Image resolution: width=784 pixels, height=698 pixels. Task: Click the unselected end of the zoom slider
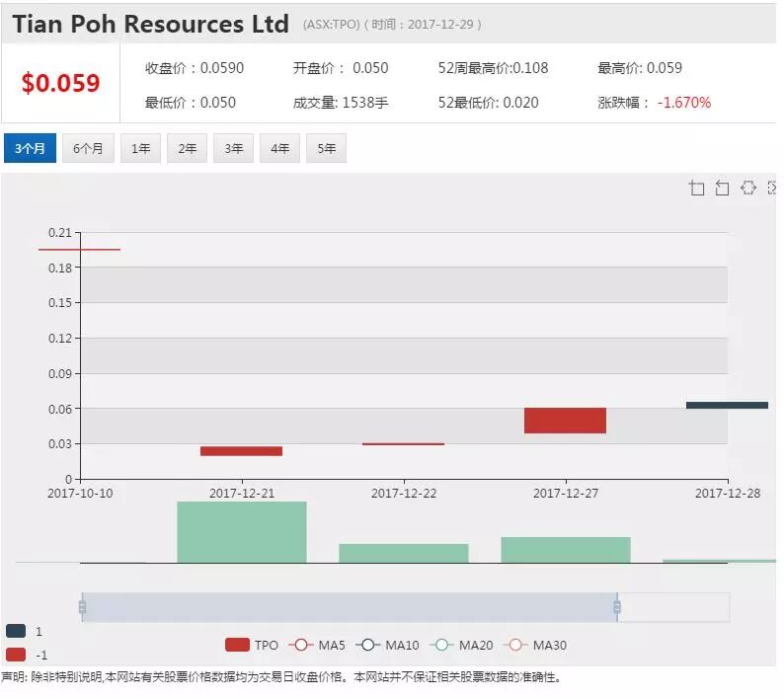tap(673, 607)
